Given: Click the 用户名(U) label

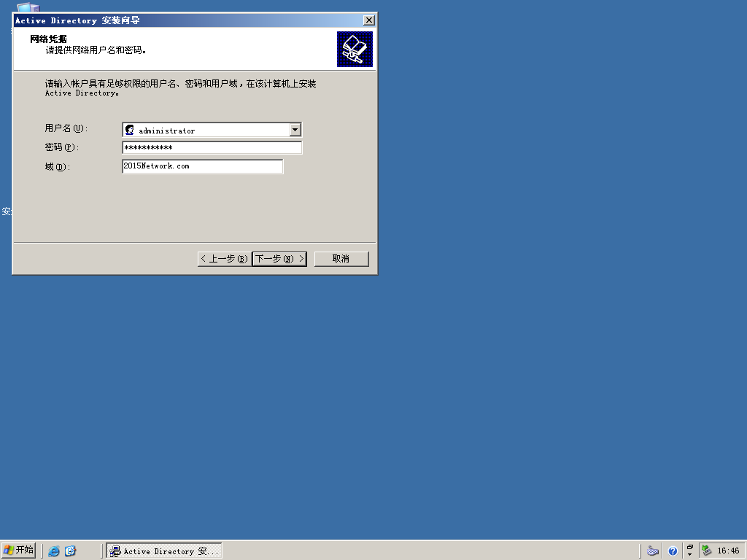Looking at the screenshot, I should [66, 128].
